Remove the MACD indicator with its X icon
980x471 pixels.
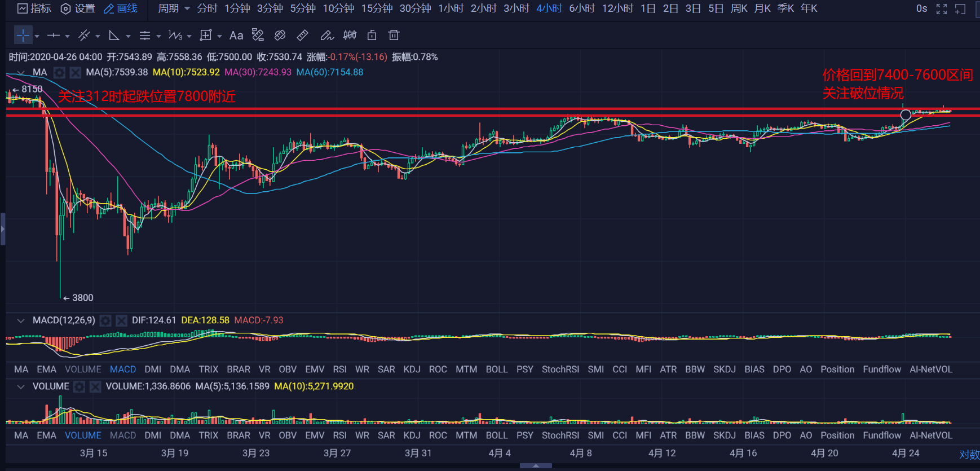[121, 320]
